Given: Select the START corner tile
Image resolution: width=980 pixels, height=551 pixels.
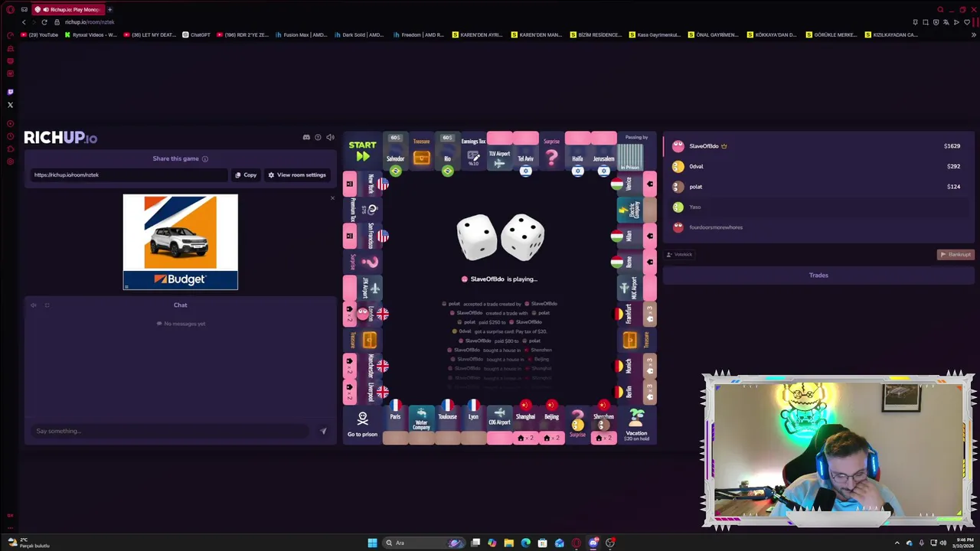Looking at the screenshot, I should (362, 152).
